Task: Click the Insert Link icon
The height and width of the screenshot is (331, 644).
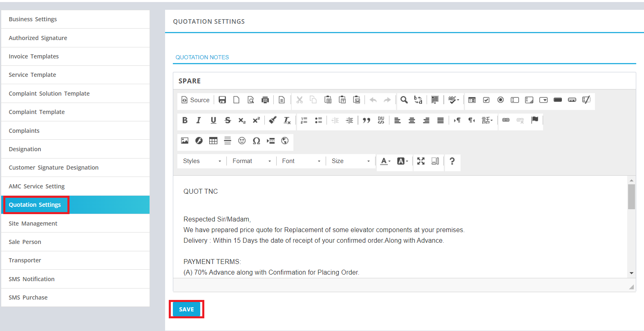Action: 506,120
